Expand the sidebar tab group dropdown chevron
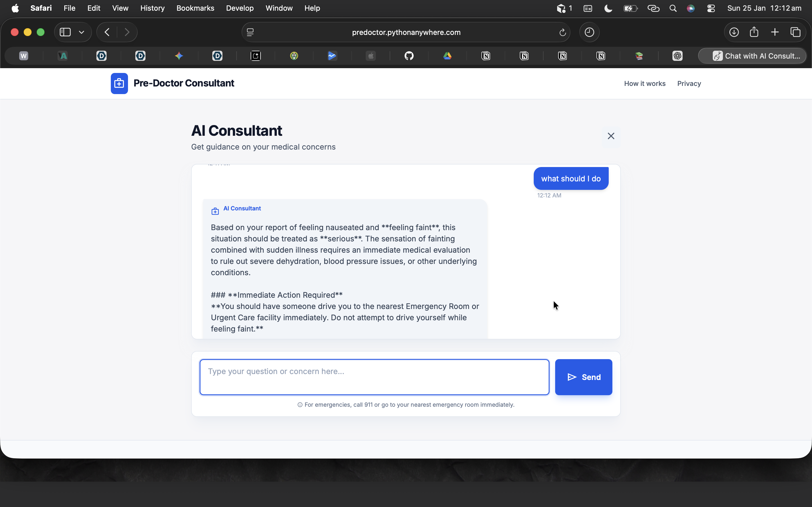Image resolution: width=812 pixels, height=507 pixels. [x=81, y=32]
